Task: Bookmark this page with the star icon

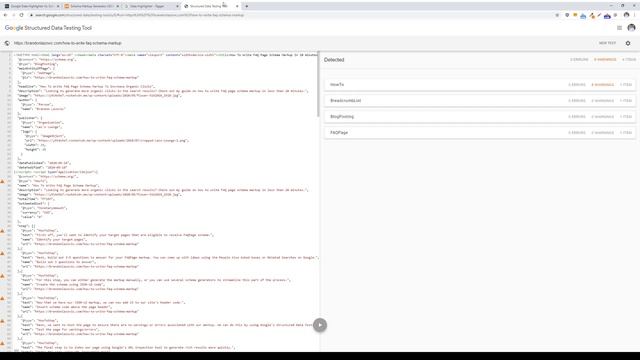Action: [x=557, y=15]
